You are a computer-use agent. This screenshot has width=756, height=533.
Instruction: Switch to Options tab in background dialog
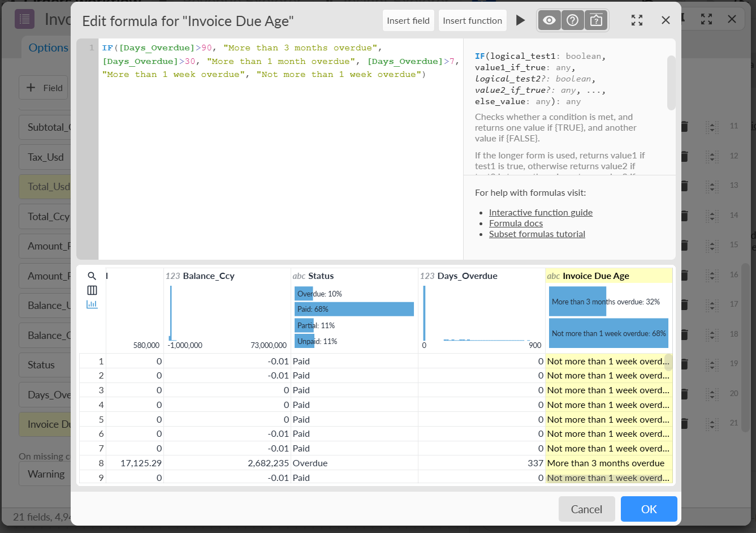[x=48, y=48]
